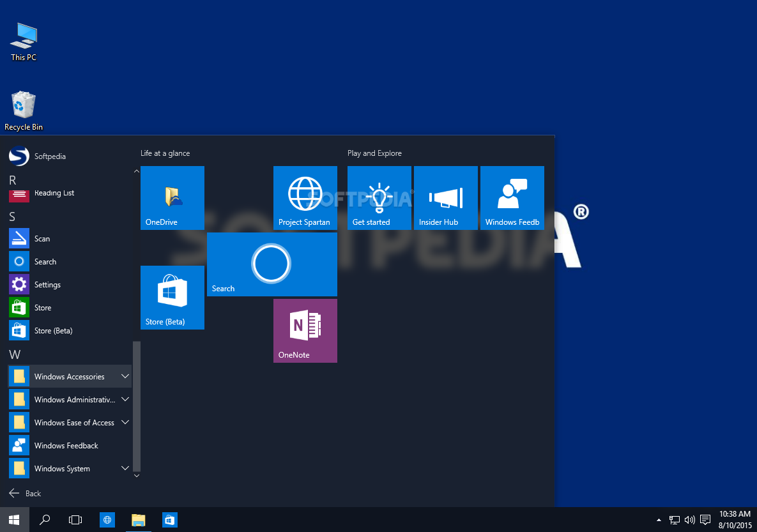The height and width of the screenshot is (532, 757).
Task: Expand Windows Ease of Access folder
Action: 70,422
